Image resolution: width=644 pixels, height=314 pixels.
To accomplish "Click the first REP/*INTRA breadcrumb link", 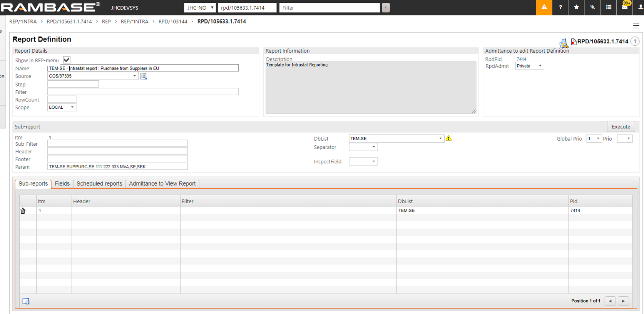I will (23, 22).
